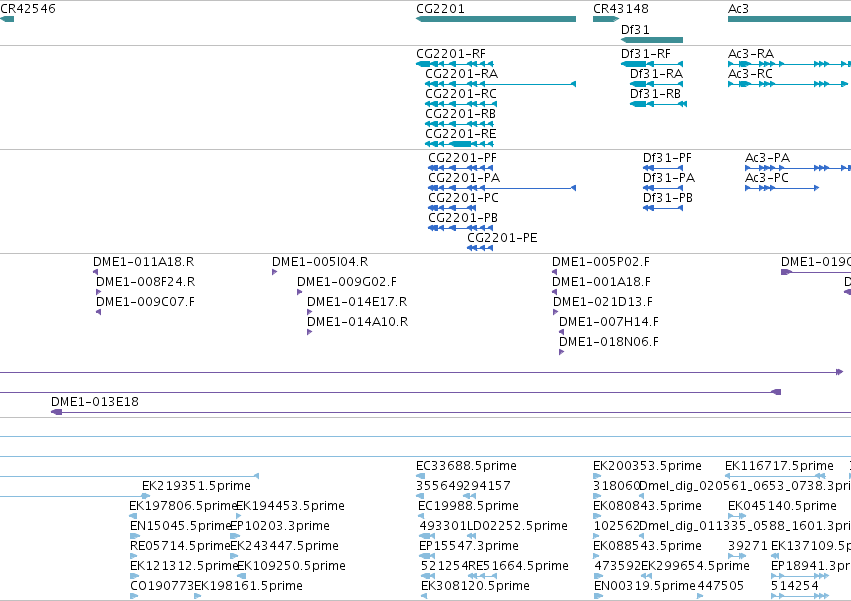This screenshot has width=851, height=601.
Task: Click EST RE05714.5prime
Action: pyautogui.click(x=134, y=556)
